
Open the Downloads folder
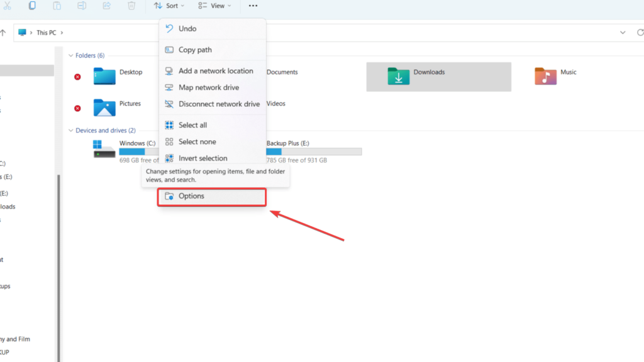click(x=430, y=72)
